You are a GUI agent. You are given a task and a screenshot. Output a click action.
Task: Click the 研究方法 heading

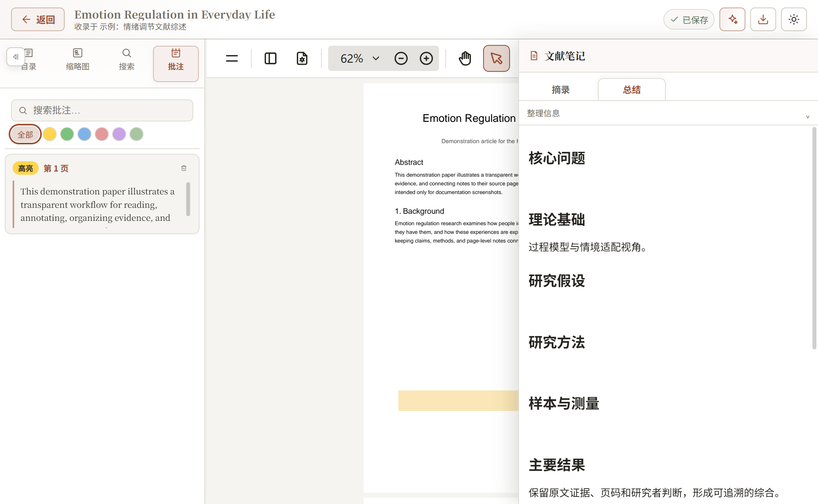coord(557,342)
